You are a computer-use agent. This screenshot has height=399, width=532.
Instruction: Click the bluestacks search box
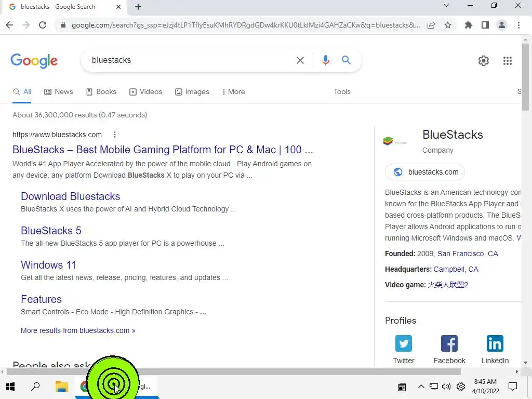190,60
